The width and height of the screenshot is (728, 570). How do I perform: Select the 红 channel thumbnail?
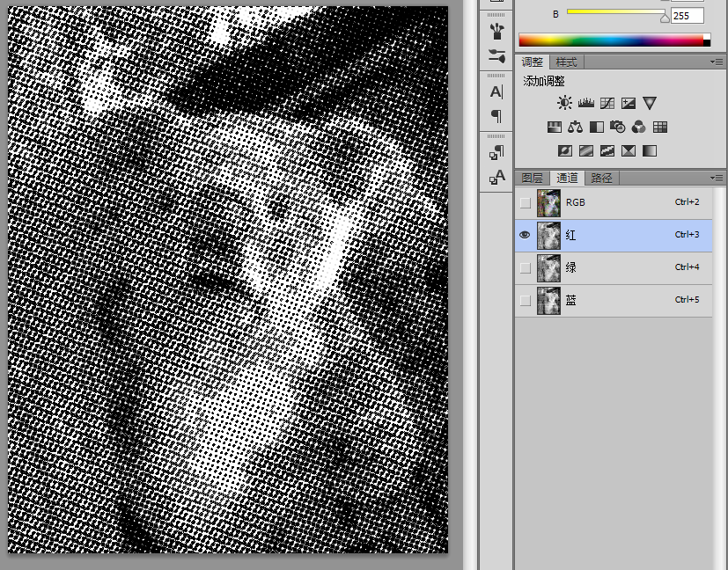coord(548,236)
